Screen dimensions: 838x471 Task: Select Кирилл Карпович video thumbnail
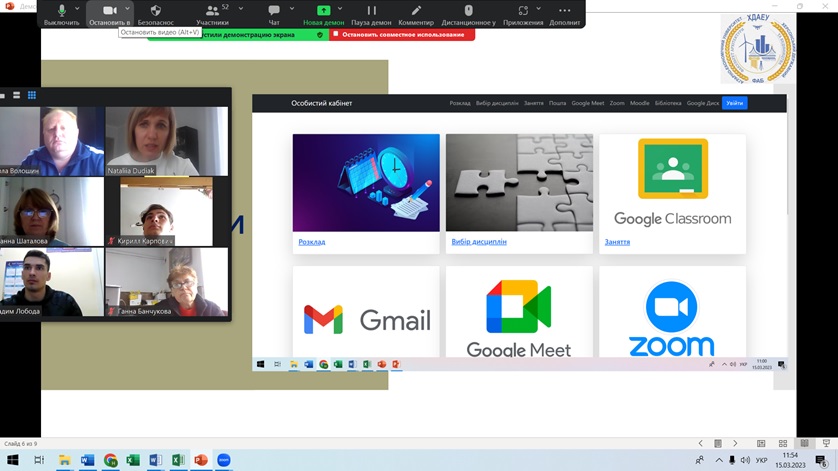tap(167, 212)
